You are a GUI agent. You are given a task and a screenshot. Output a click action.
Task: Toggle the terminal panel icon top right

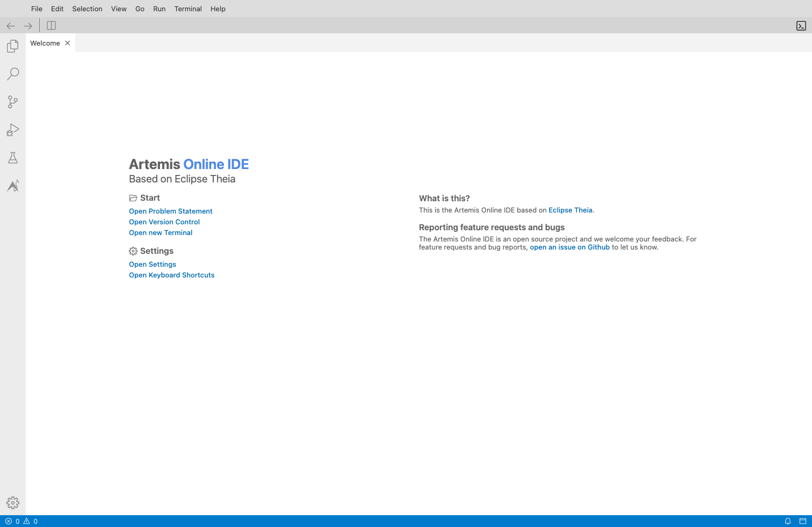click(801, 26)
